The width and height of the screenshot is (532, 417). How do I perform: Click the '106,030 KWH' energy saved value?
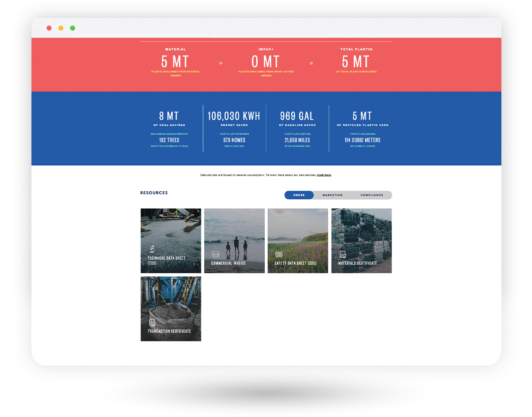pyautogui.click(x=234, y=116)
